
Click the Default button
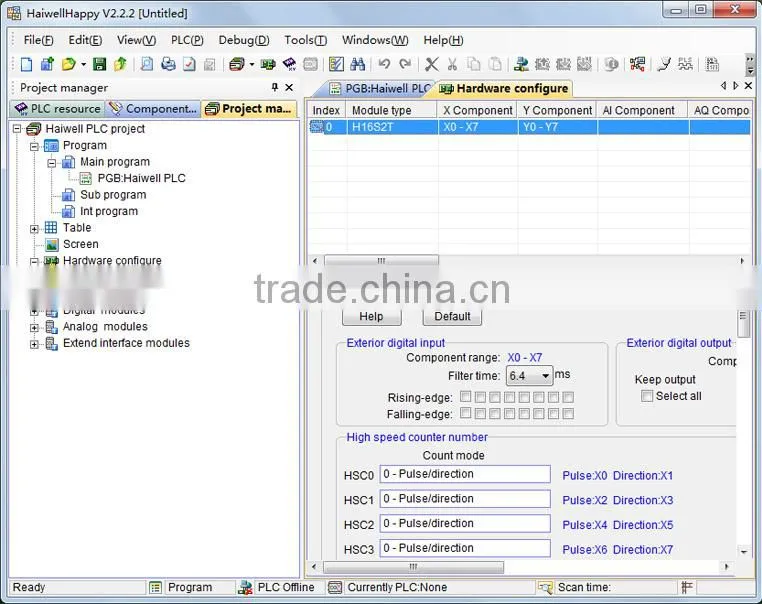click(452, 316)
